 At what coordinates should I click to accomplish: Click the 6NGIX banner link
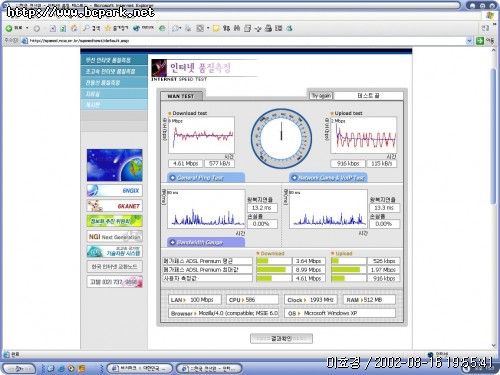tap(114, 191)
